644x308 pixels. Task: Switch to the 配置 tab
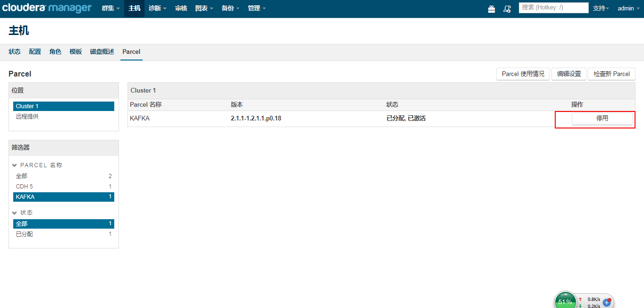click(35, 52)
